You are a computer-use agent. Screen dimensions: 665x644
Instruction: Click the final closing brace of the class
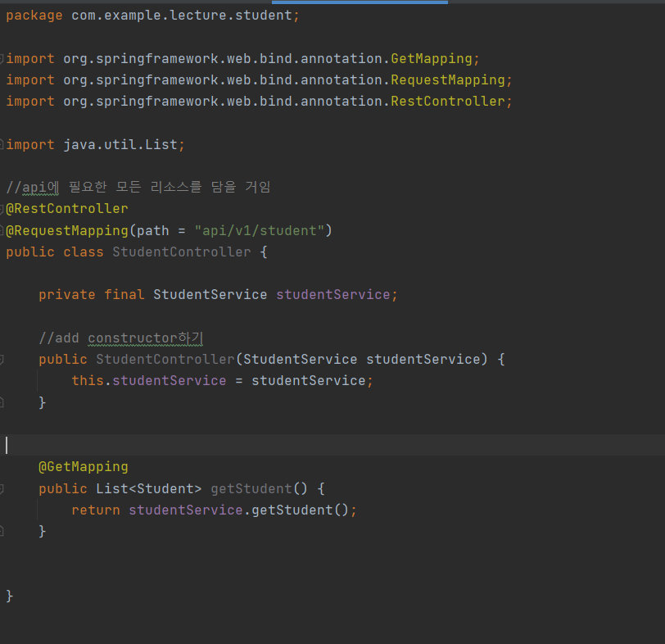[10, 596]
